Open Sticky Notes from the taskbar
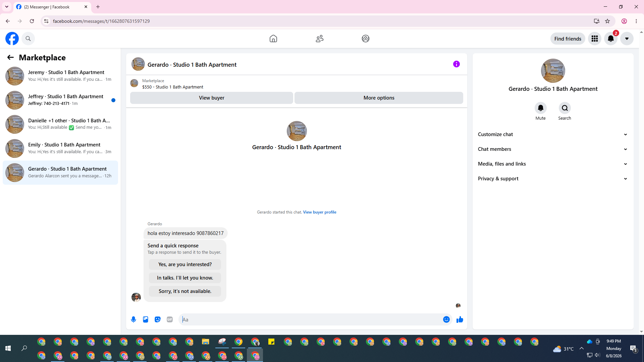Screen dimensions: 644x362 271,342
